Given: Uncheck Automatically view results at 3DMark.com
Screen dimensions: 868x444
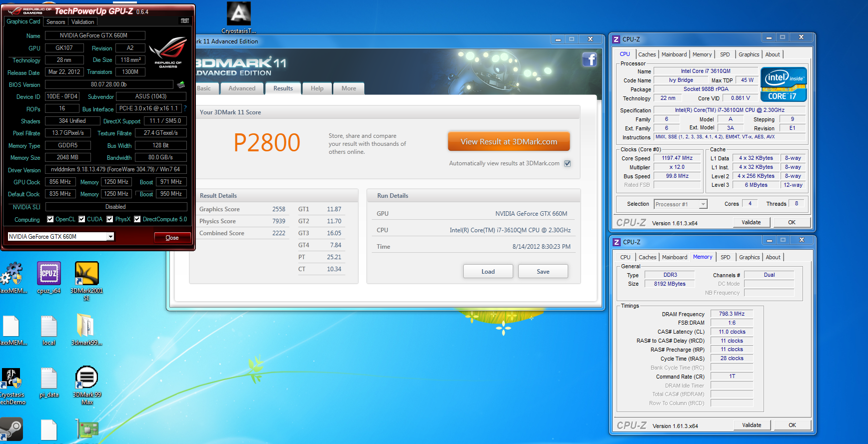Looking at the screenshot, I should click(567, 163).
